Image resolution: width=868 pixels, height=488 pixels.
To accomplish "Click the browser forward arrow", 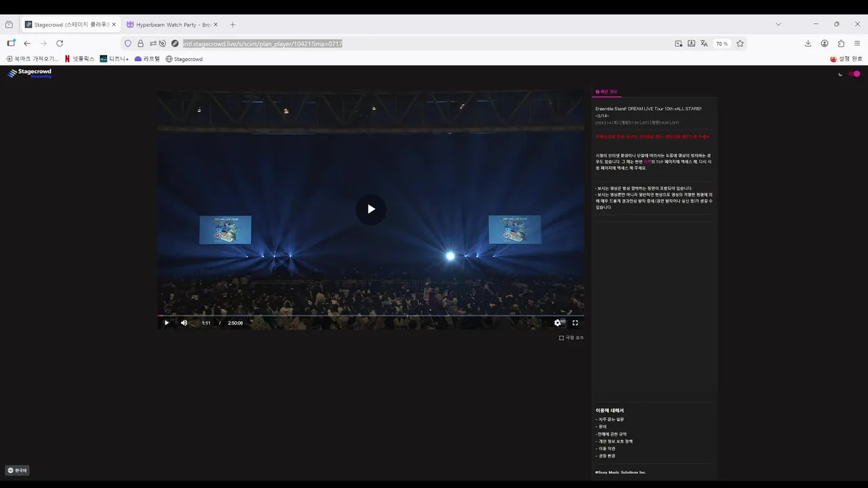I will pyautogui.click(x=43, y=43).
